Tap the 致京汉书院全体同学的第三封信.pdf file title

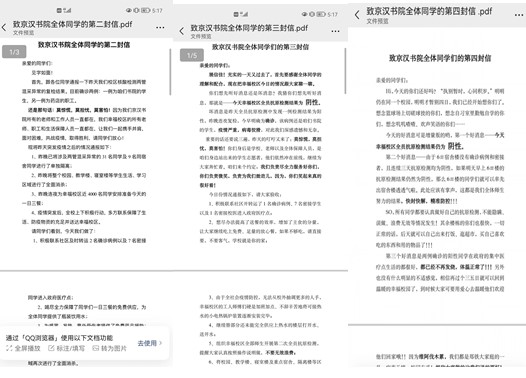pos(249,28)
